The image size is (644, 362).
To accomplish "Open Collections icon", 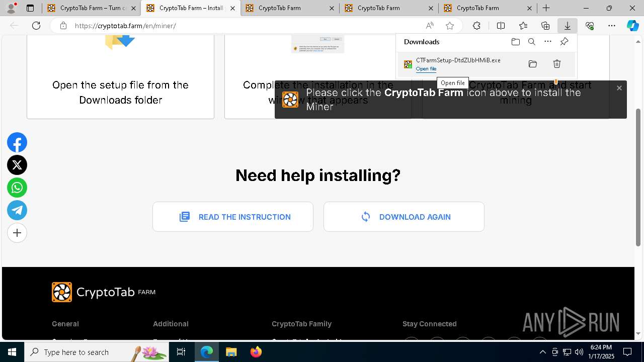I will tap(545, 26).
